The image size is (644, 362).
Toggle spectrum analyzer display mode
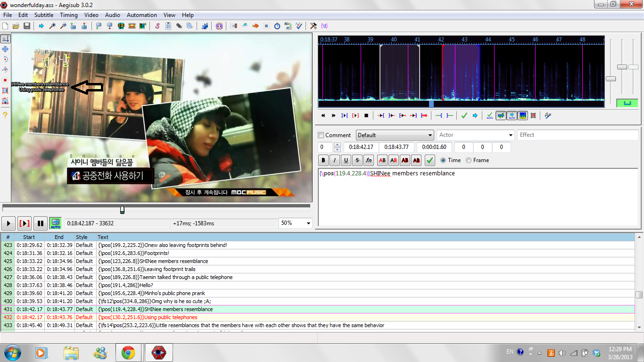click(522, 115)
